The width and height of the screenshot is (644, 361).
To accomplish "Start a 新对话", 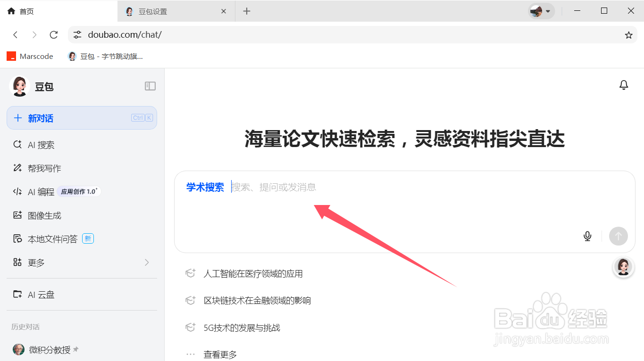I will click(x=82, y=118).
